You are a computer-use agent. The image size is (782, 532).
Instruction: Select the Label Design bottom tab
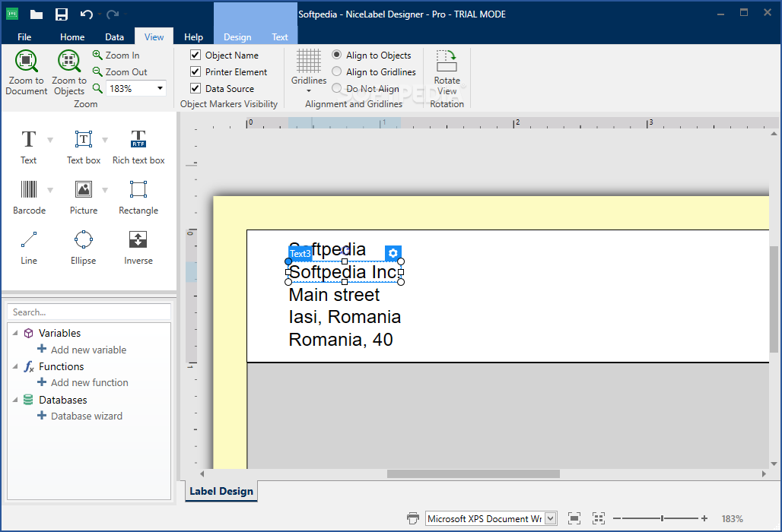pos(221,491)
